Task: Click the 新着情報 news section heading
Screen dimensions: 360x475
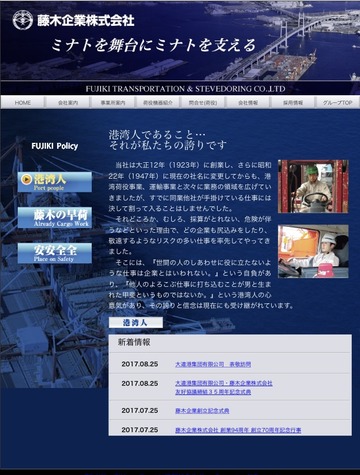Action: coord(134,342)
